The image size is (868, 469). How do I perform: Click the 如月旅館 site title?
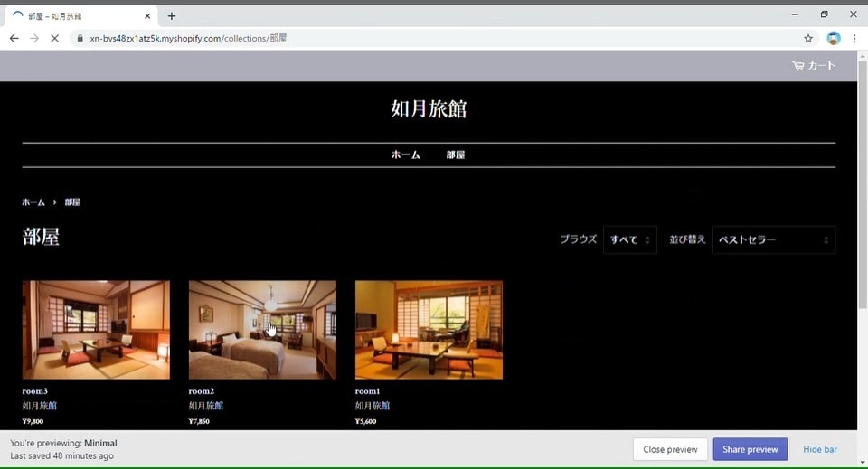(x=429, y=108)
